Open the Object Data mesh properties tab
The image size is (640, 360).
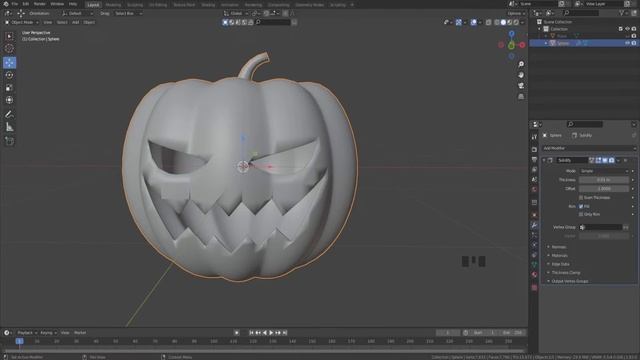(x=534, y=265)
